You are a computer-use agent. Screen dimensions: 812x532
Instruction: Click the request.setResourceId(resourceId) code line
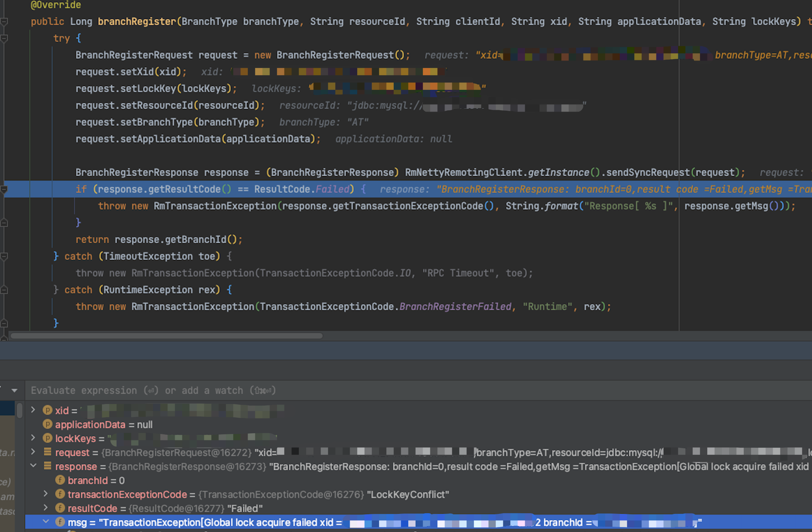click(170, 106)
